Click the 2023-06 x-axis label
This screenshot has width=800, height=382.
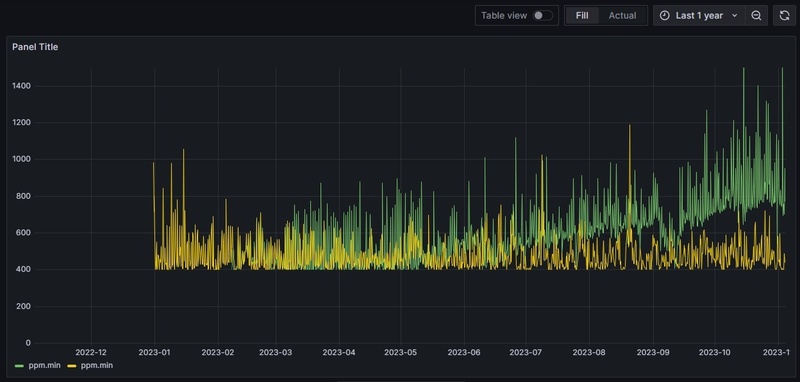[464, 352]
